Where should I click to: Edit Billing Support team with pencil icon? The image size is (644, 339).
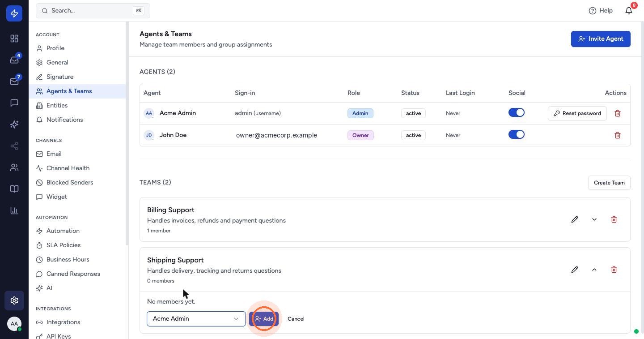click(575, 219)
